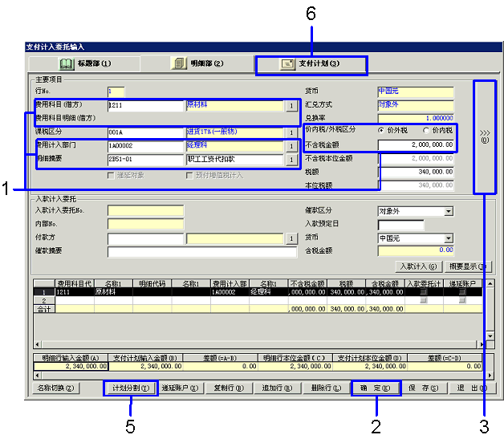
Task: Click the 确定(K) button
Action: 376,388
